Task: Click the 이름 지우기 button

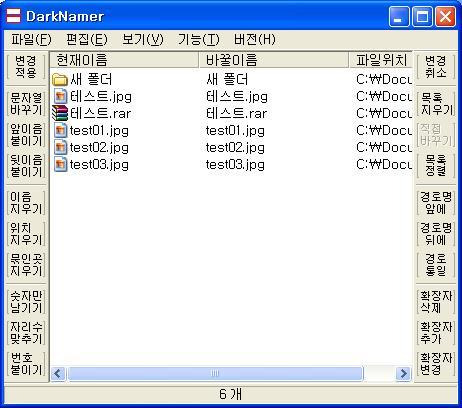Action: tap(26, 203)
